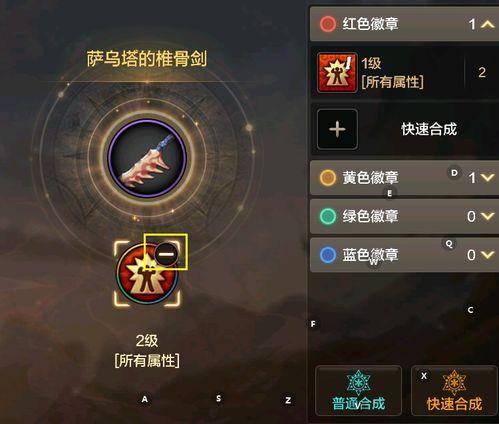Expand the 绿色徽章 section arrow
This screenshot has width=499, height=424.
(x=488, y=216)
